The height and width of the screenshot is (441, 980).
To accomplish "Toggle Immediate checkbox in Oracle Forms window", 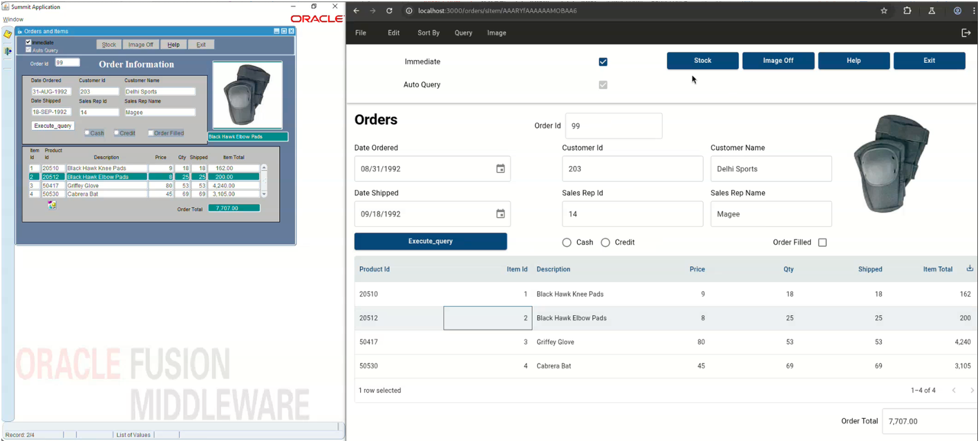I will (x=28, y=42).
